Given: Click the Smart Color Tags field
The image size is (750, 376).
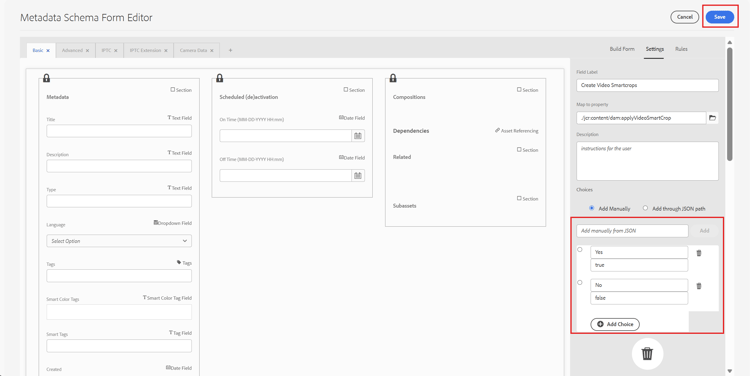Looking at the screenshot, I should (119, 312).
